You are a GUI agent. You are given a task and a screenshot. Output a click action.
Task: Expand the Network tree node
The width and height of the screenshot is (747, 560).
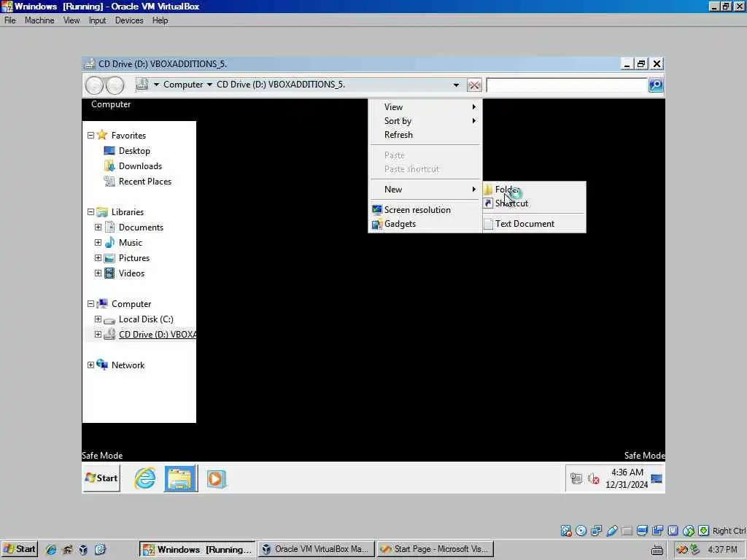coord(90,365)
